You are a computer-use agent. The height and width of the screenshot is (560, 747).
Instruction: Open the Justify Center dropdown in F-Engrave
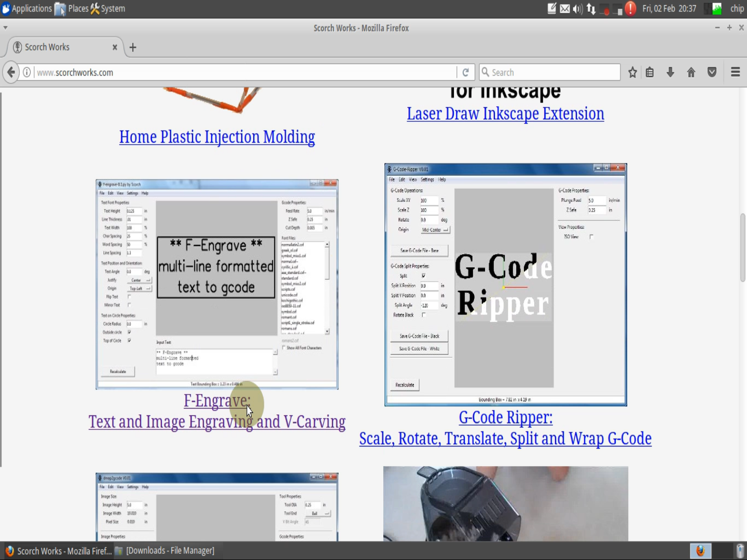click(x=139, y=279)
